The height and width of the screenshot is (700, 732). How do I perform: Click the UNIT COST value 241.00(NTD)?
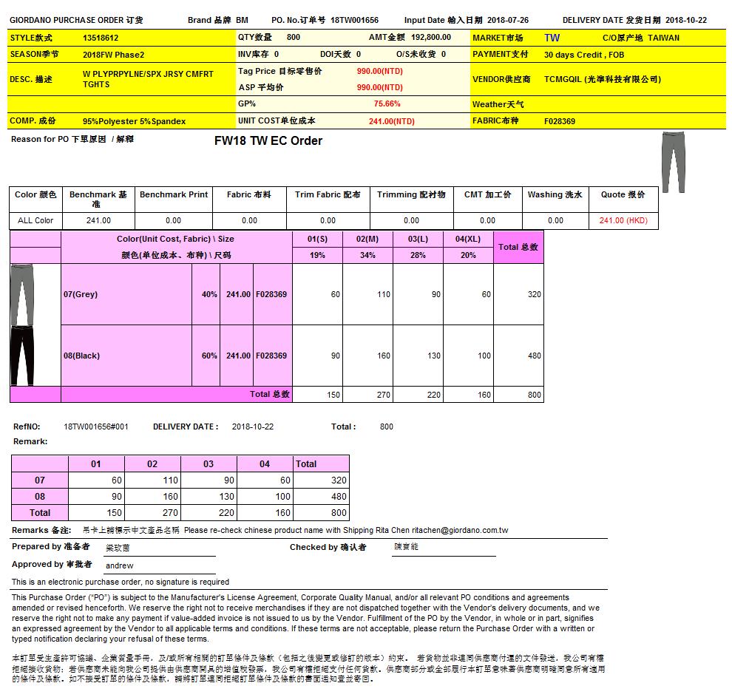tap(391, 121)
